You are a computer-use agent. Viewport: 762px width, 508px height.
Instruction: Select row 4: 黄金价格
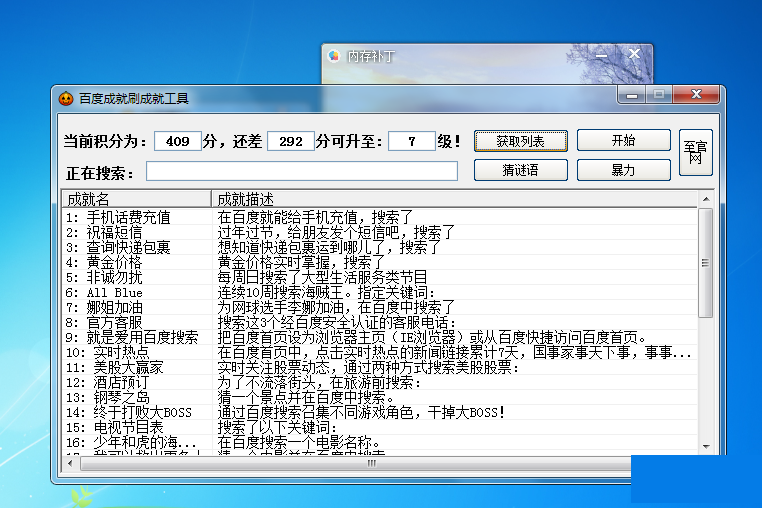[380, 263]
